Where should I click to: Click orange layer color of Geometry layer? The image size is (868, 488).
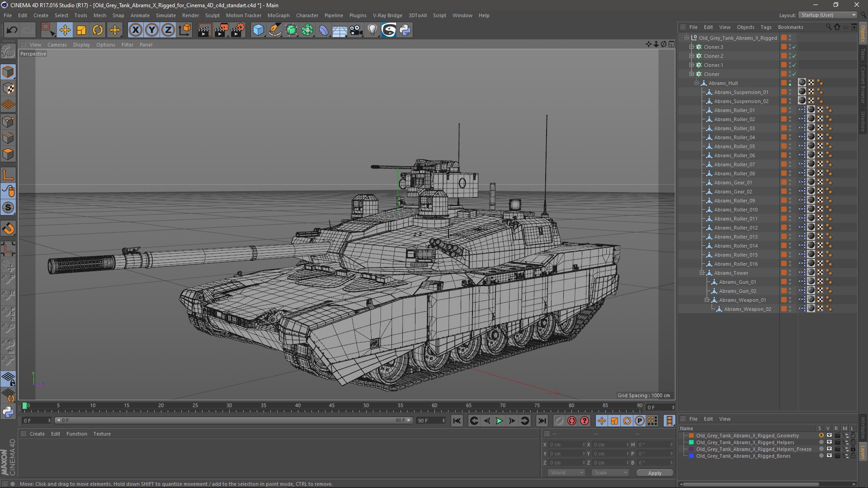691,436
